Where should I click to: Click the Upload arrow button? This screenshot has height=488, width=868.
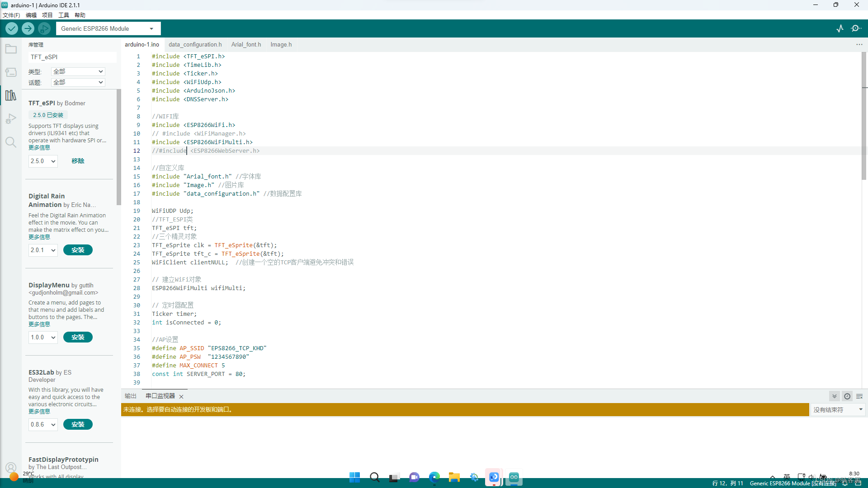tap(28, 28)
